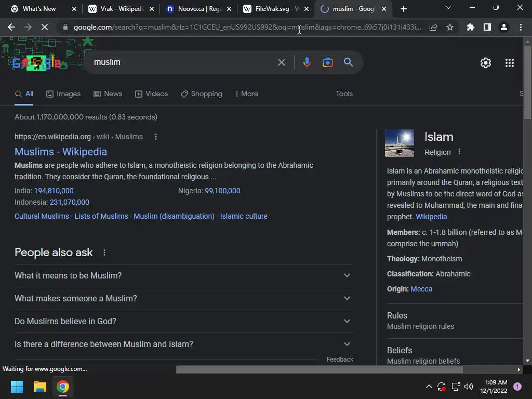This screenshot has height=399, width=532.
Task: Open the Chrome three-dot menu
Action: pyautogui.click(x=521, y=27)
